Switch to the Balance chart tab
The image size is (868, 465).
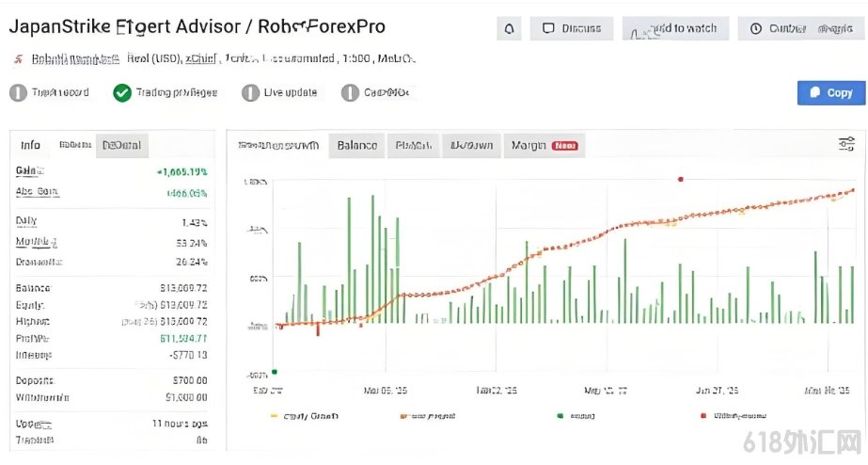coord(357,145)
